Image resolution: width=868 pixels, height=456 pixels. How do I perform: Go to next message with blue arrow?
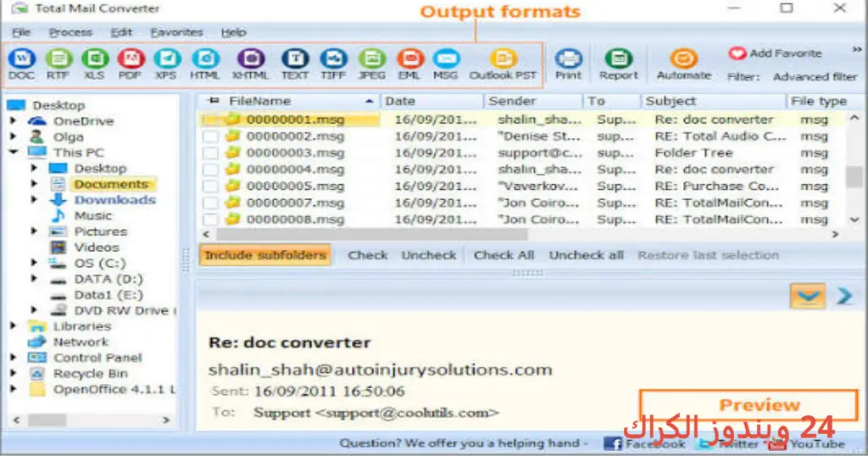[844, 296]
